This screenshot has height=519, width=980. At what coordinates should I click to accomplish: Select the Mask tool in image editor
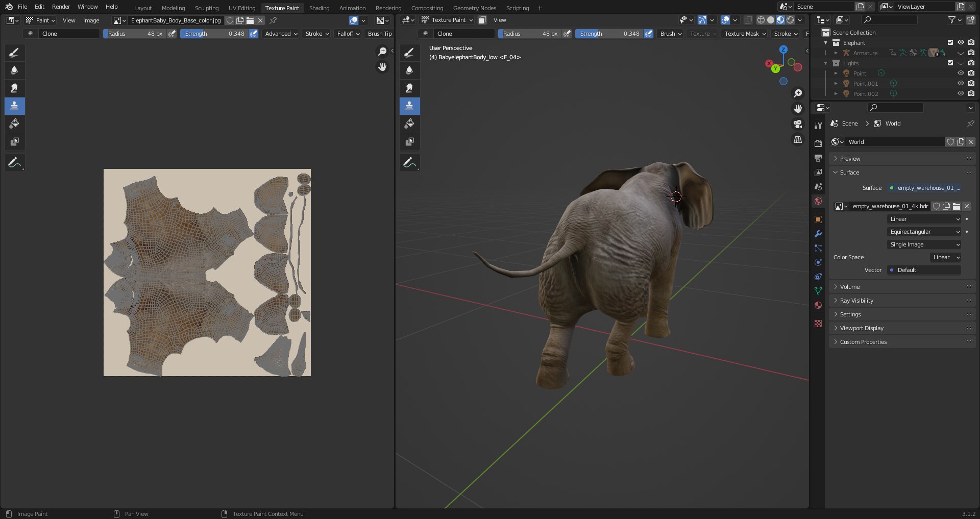coord(14,142)
